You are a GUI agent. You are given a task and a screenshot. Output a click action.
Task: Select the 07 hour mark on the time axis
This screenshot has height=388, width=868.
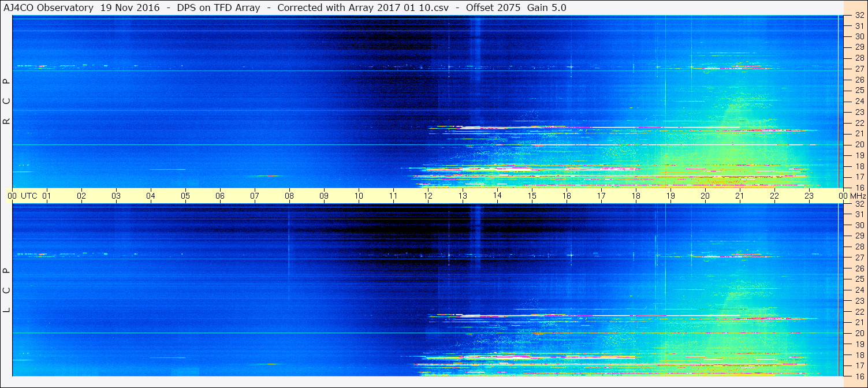pyautogui.click(x=255, y=196)
